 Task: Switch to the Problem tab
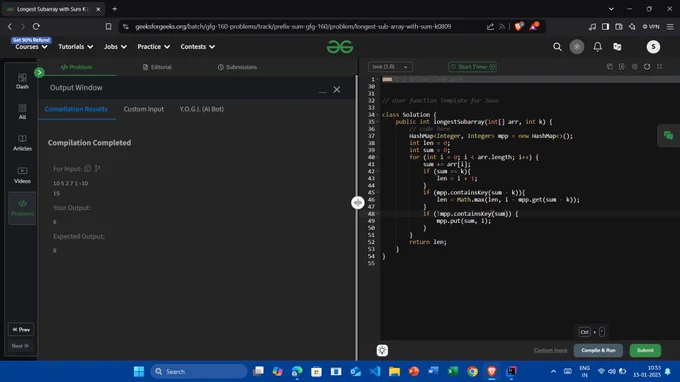pyautogui.click(x=76, y=67)
